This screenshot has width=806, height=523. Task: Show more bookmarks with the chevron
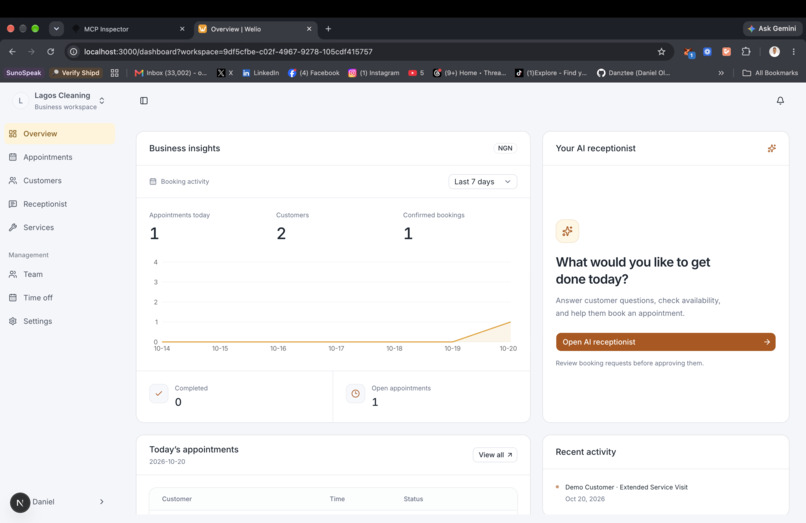click(x=721, y=73)
